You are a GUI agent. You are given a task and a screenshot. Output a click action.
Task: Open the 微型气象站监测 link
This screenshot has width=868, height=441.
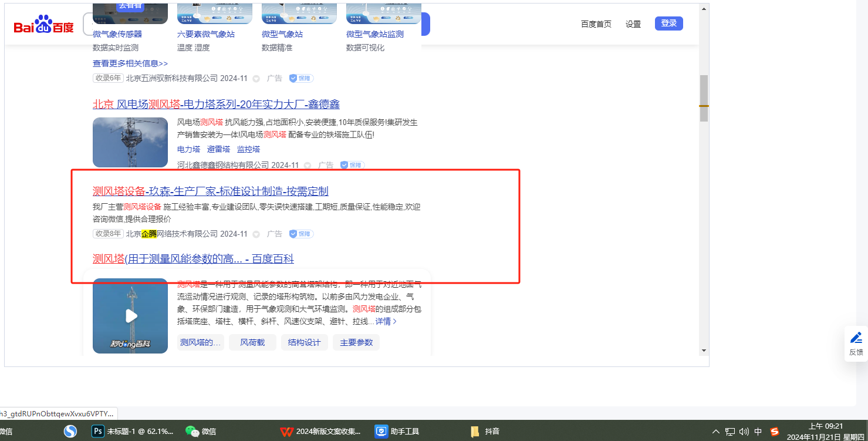point(375,34)
